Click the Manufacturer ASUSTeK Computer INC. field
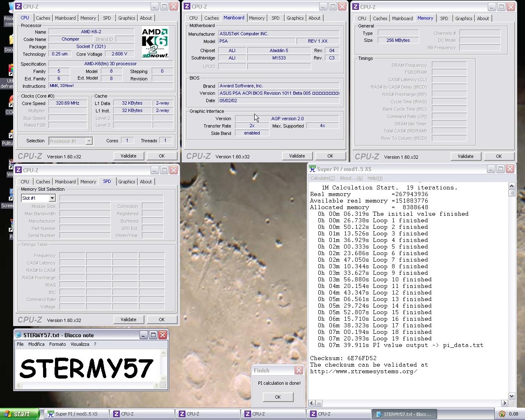 (x=278, y=34)
